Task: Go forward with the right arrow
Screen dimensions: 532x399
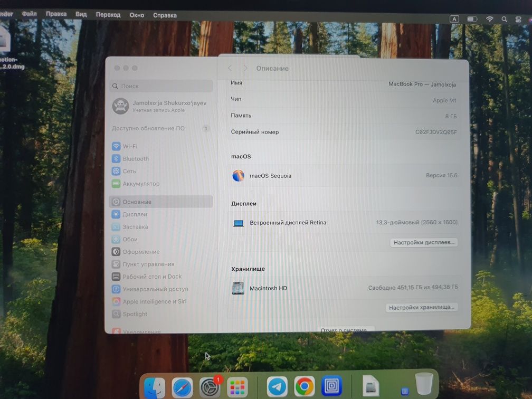Action: (x=245, y=68)
